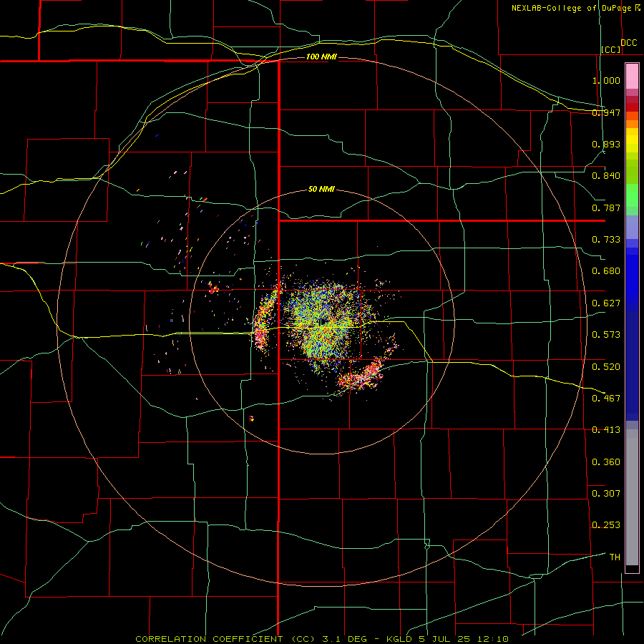Click the pink echo cluster southeast of radar

[x=361, y=376]
